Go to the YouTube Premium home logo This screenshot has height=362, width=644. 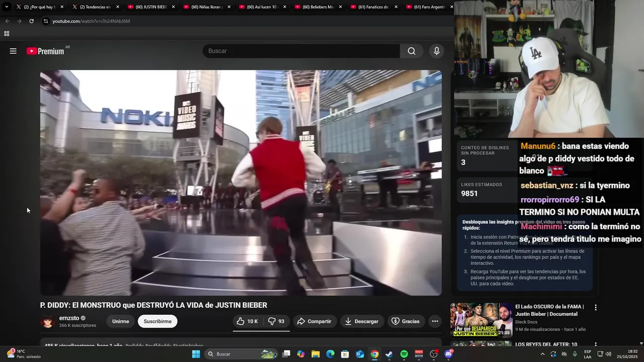pos(45,51)
